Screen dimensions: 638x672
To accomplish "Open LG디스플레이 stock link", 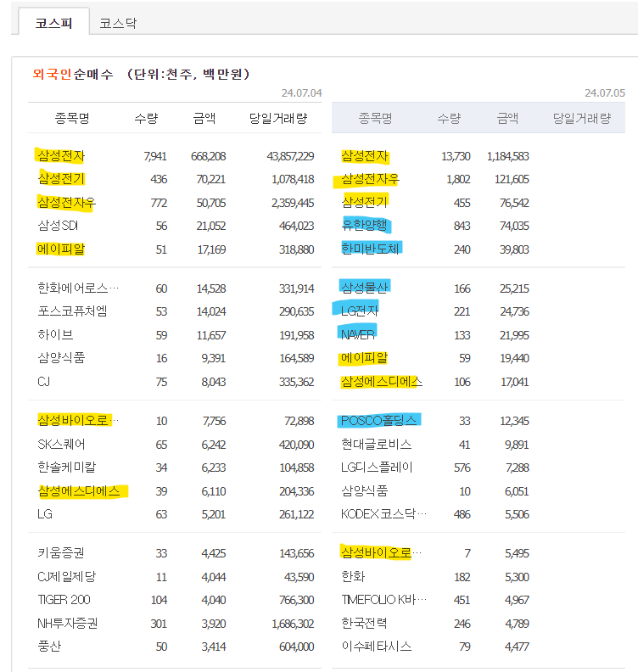I will point(377,468).
